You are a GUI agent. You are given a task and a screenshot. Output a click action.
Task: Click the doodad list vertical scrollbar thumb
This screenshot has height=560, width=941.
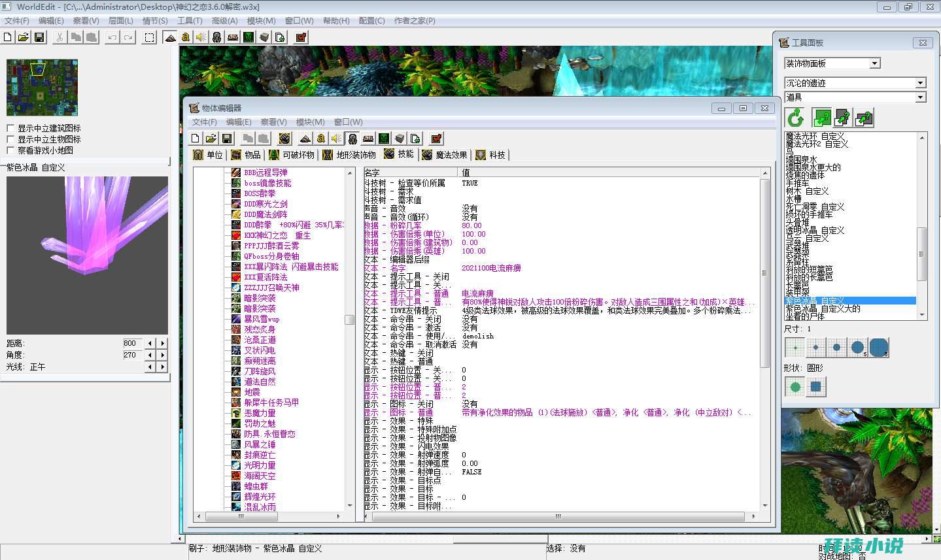tap(922, 254)
